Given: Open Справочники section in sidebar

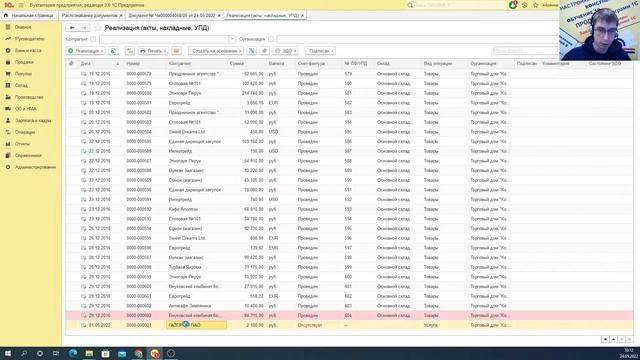Looking at the screenshot, I should [x=28, y=156].
